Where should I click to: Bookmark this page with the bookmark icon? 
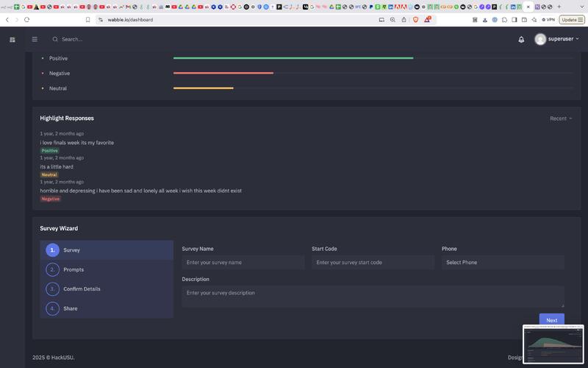tap(88, 20)
